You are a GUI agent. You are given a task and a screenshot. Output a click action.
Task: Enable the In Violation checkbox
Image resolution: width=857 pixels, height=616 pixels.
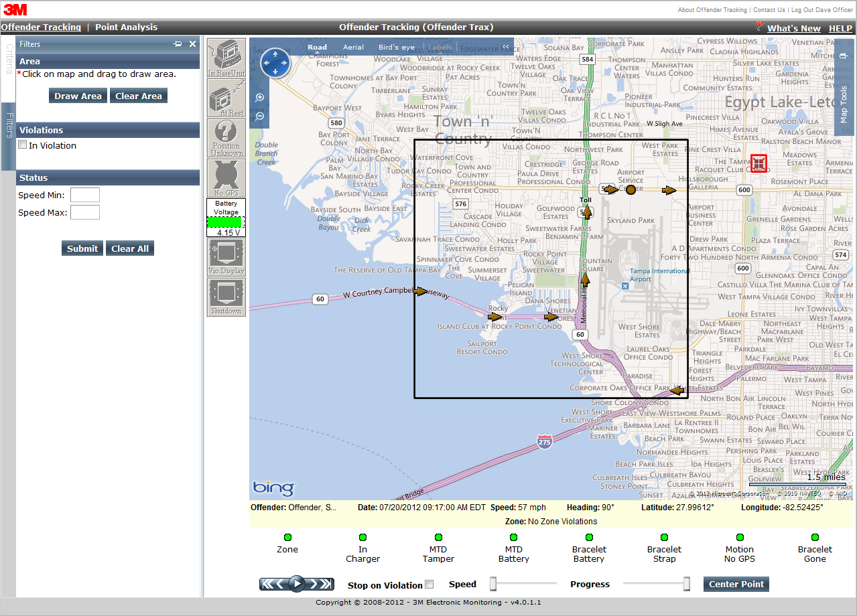point(23,145)
